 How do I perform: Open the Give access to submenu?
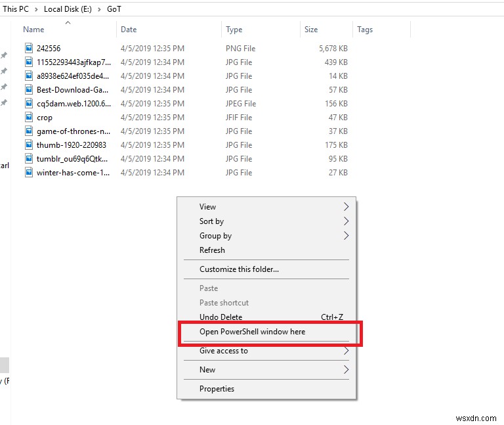[266, 350]
